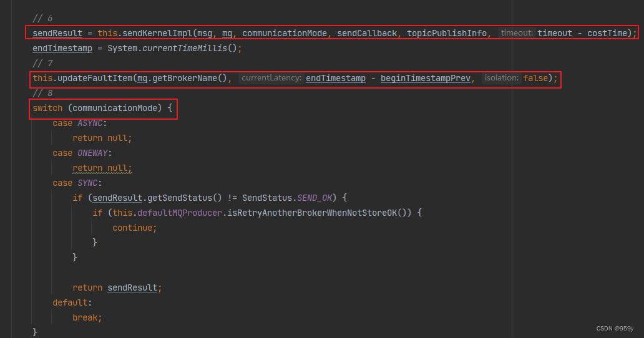The width and height of the screenshot is (644, 338).
Task: Click the switch keyword
Action: pyautogui.click(x=47, y=108)
